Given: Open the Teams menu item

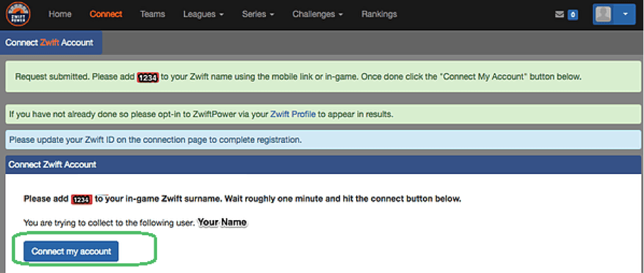Looking at the screenshot, I should 152,14.
